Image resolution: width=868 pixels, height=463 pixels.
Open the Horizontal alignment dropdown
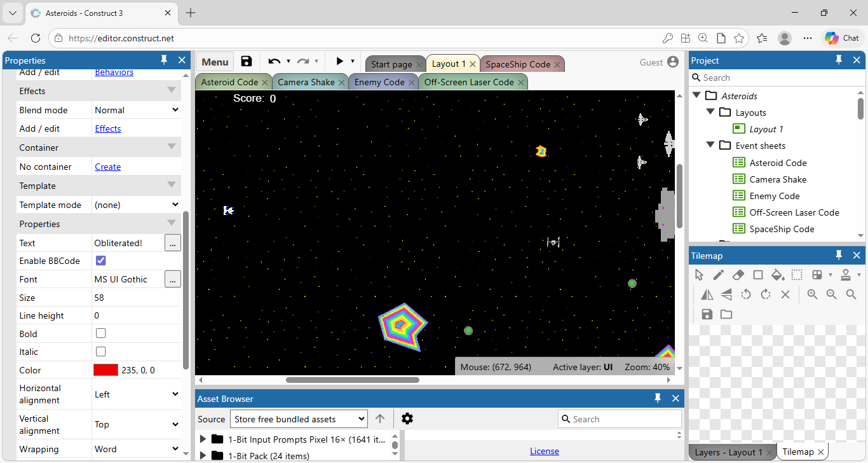tap(137, 394)
